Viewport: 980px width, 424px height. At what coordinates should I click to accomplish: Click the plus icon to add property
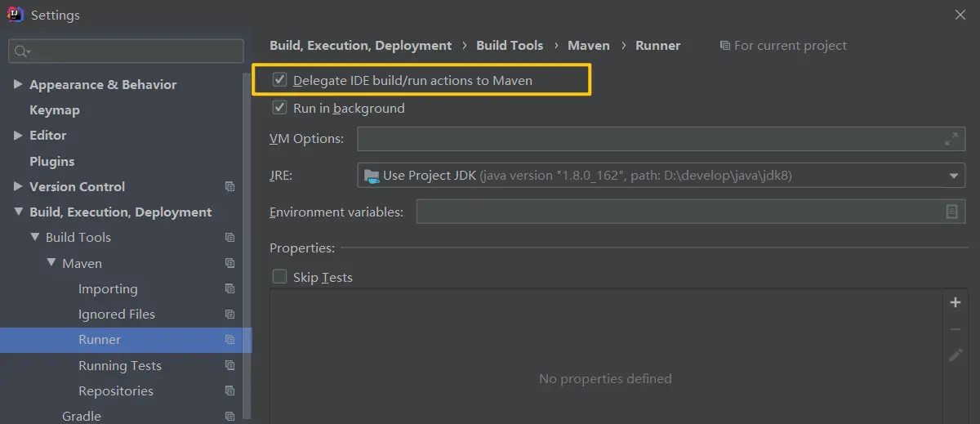pos(955,303)
